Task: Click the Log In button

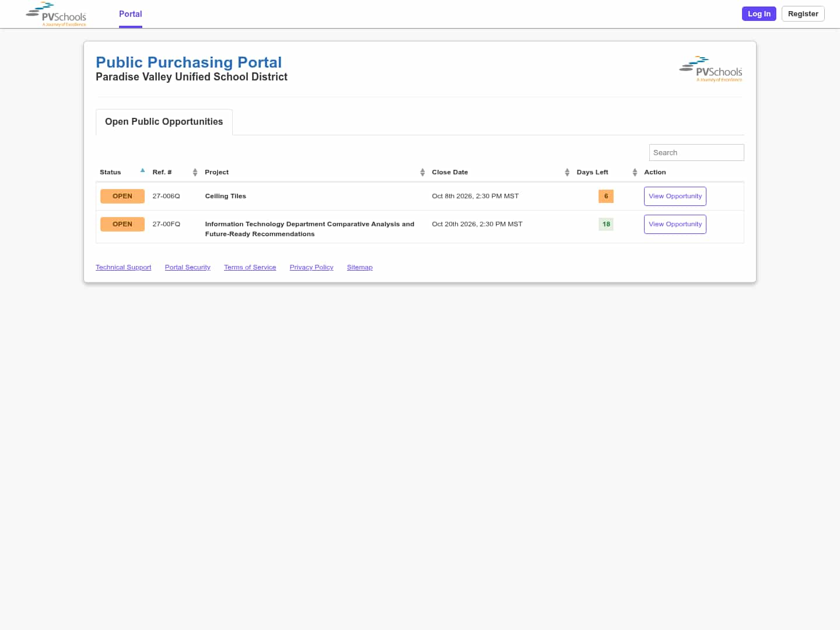Action: 759,14
